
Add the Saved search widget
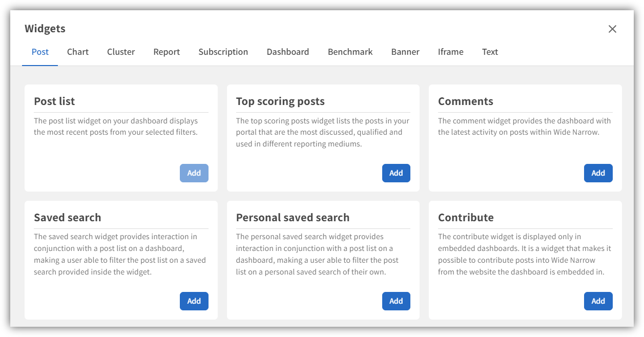(194, 301)
